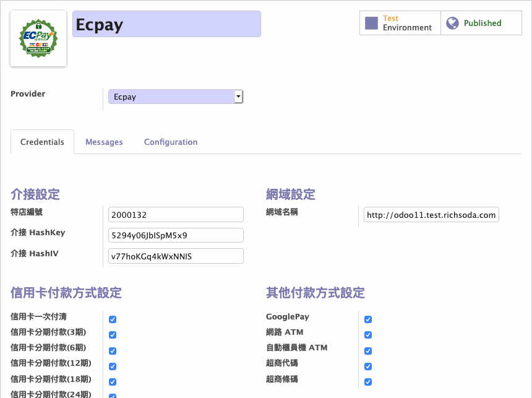This screenshot has height=398, width=532.
Task: Click the ECPay logo thumbnail
Action: (x=38, y=38)
